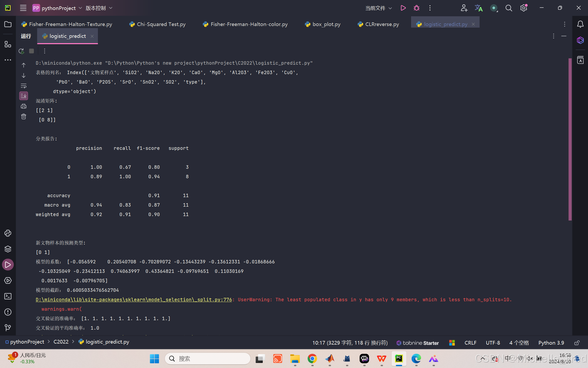Print the console output
588x368 pixels.
[24, 106]
